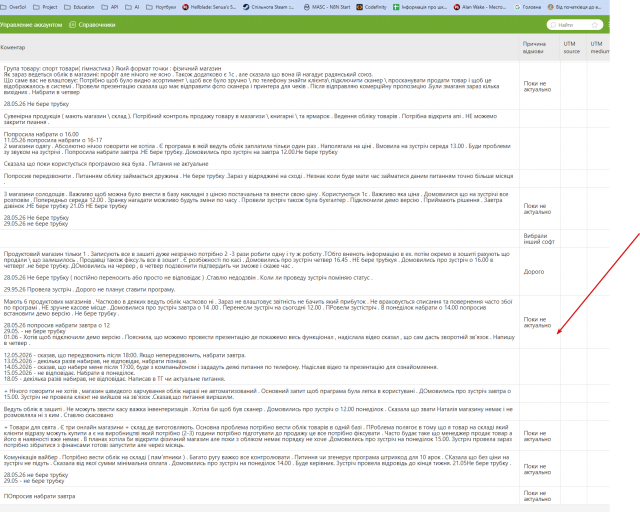Open the Від початківця до... bookmark
The width and height of the screenshot is (640, 512).
[574, 7]
